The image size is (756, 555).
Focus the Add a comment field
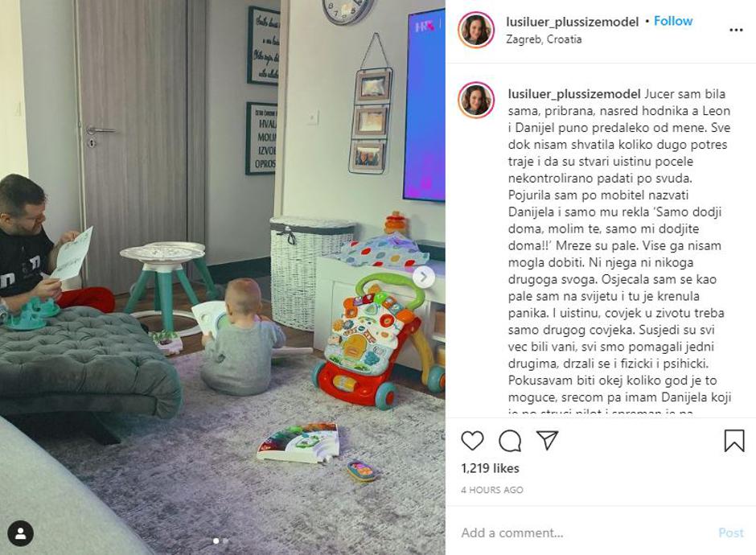583,532
